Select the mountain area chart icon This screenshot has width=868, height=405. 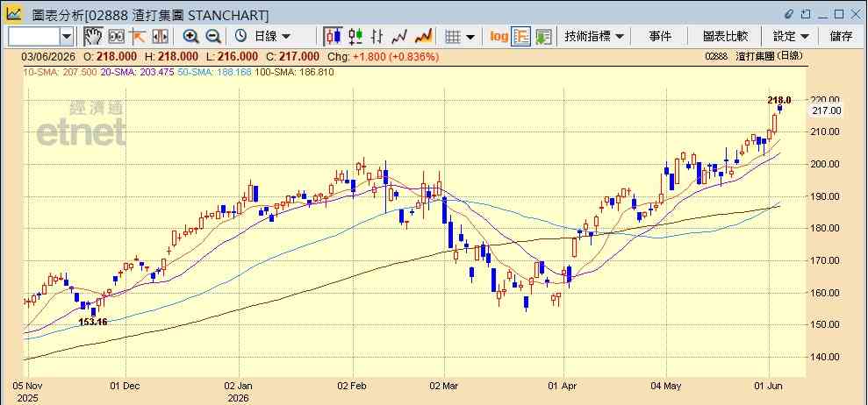(x=424, y=37)
